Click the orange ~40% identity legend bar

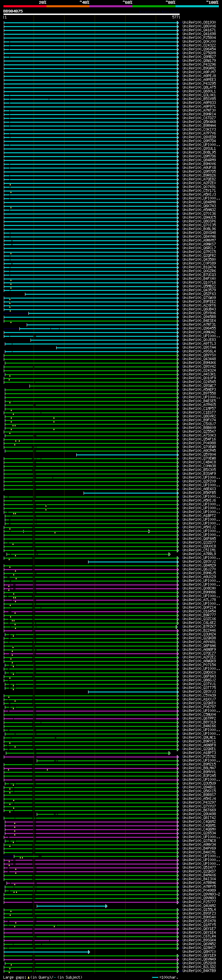pos(68,6)
